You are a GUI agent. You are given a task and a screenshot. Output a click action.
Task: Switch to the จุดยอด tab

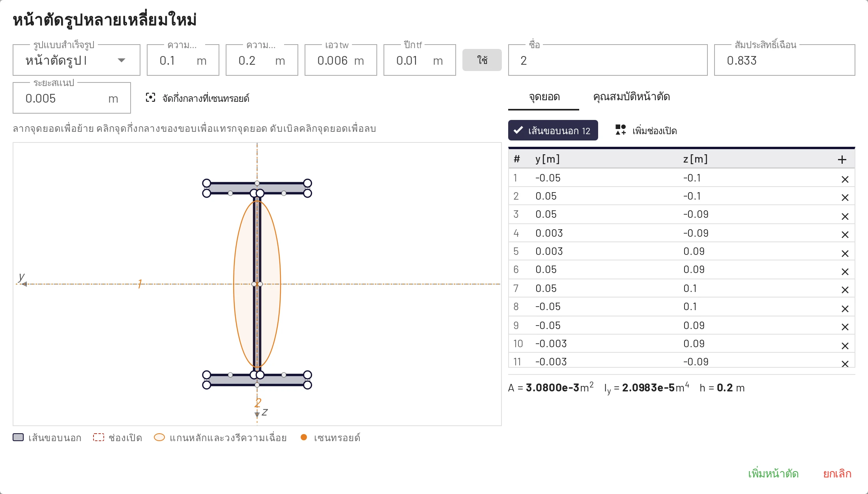pos(544,97)
